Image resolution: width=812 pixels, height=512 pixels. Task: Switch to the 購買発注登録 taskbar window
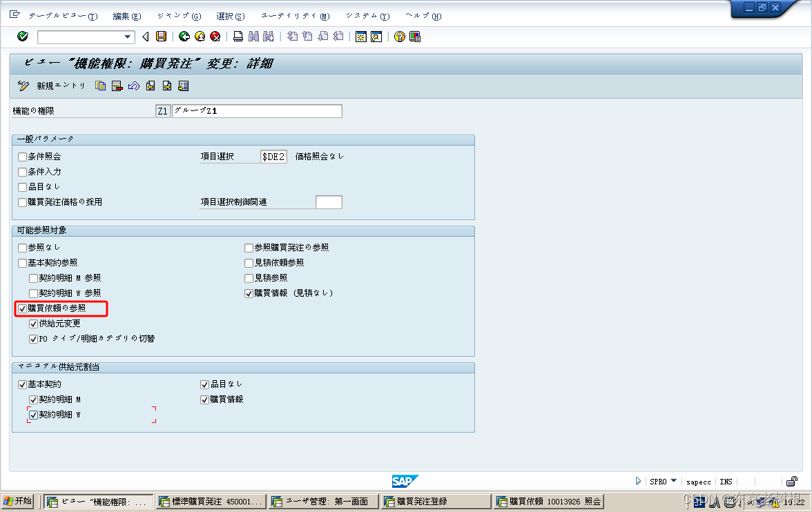tap(435, 501)
